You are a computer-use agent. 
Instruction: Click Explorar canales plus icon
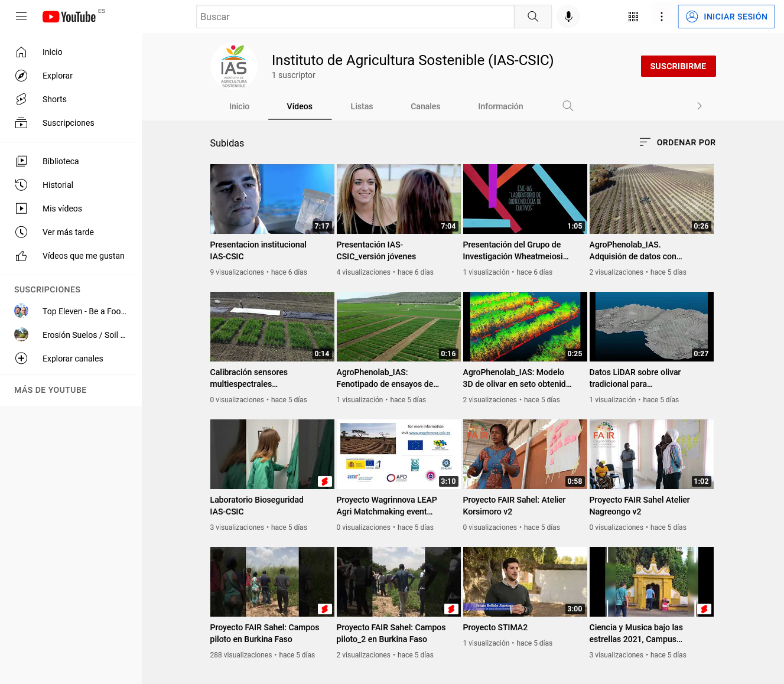pos(21,359)
